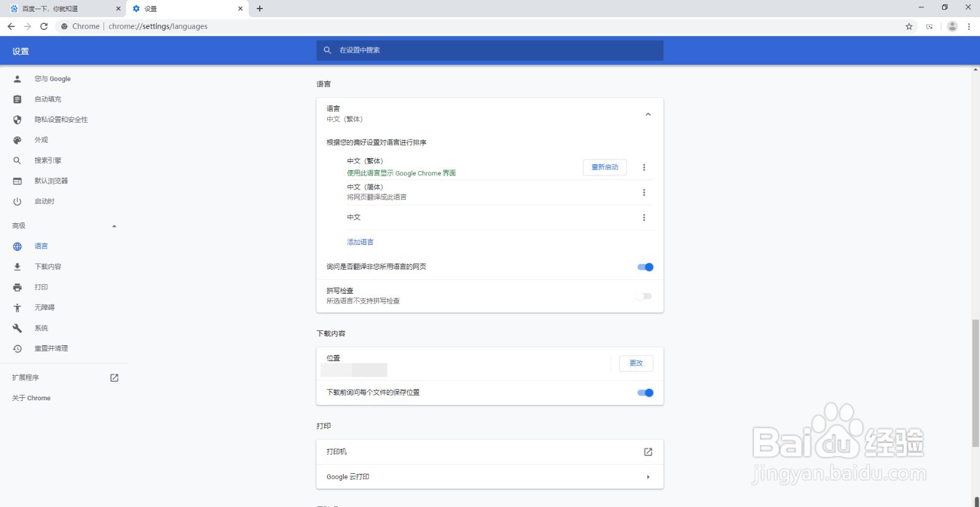Viewport: 980px width, 507px height.
Task: Open 外观 settings section
Action: [x=41, y=140]
